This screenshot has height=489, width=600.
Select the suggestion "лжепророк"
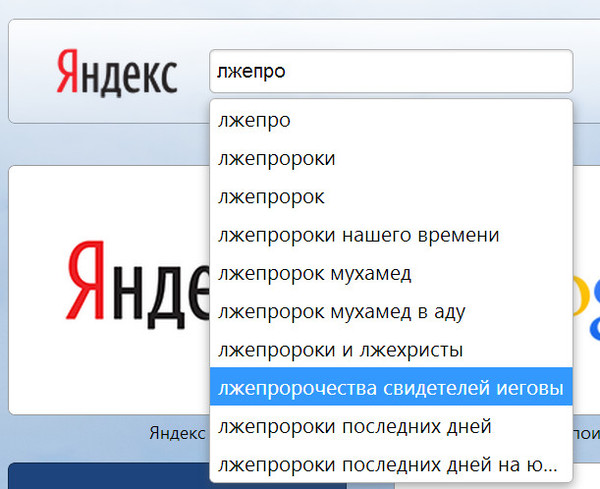(391, 197)
